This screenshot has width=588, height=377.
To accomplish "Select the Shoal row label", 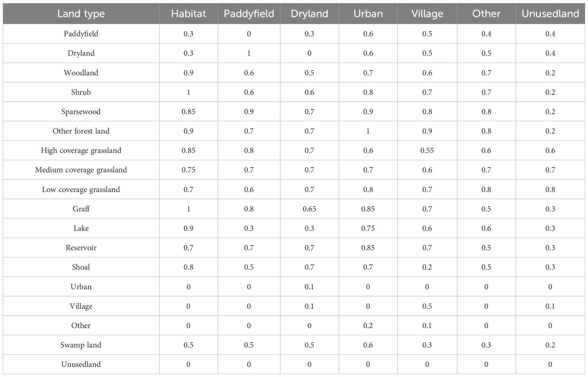I will pos(81,267).
